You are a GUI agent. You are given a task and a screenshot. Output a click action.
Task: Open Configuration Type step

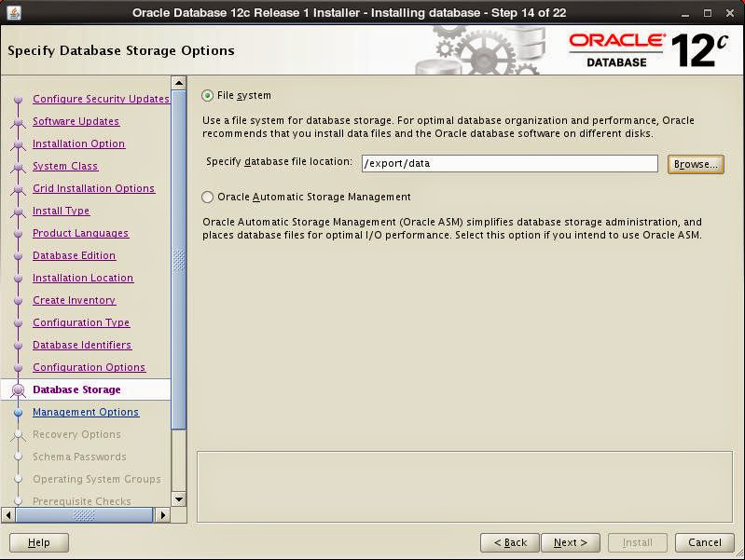coord(81,322)
